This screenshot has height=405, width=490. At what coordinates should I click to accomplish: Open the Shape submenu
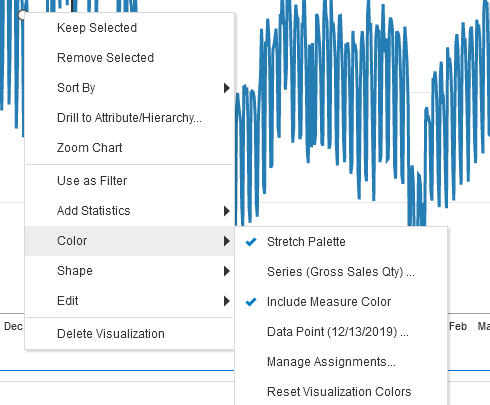coord(130,271)
